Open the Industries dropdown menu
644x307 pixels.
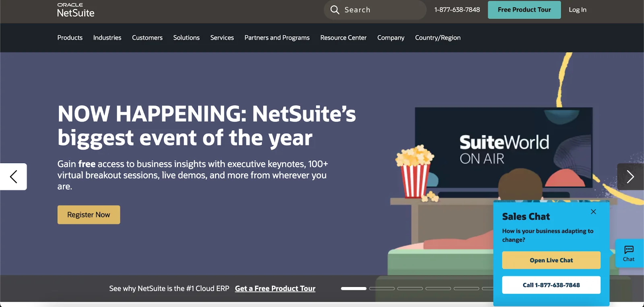tap(107, 37)
